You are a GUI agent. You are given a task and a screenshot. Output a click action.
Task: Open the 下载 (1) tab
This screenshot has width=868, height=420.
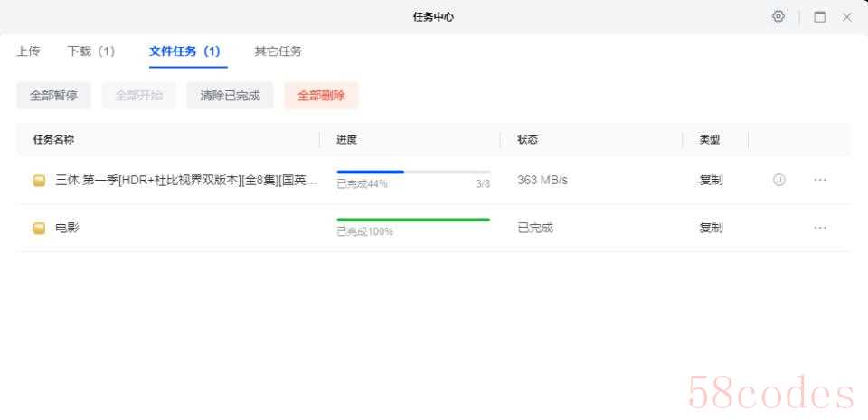tap(91, 51)
